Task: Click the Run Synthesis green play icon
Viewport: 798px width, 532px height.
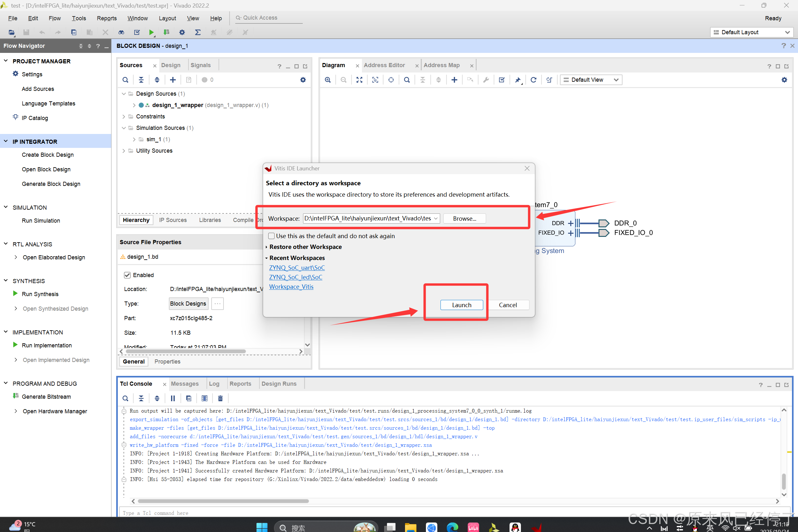Action: pyautogui.click(x=15, y=294)
